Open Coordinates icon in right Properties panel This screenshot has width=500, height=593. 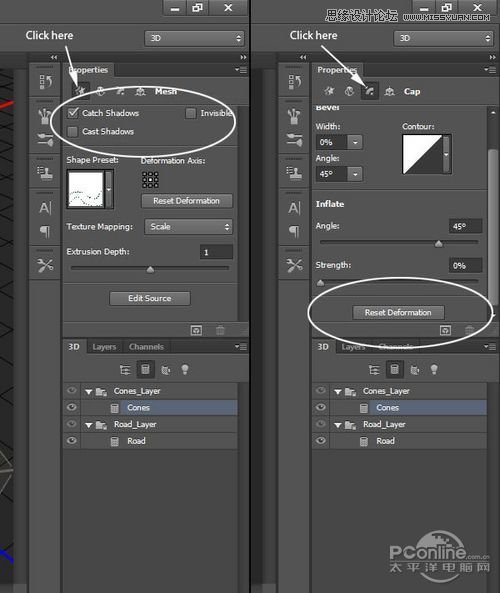(390, 91)
